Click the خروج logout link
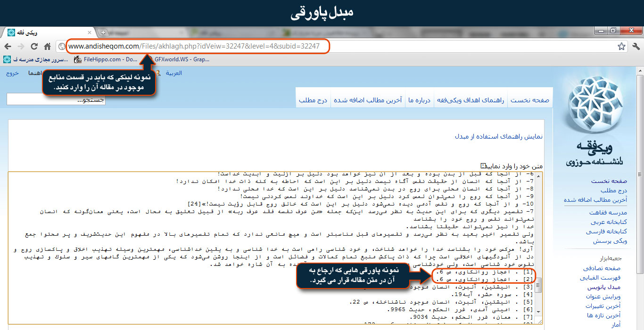644x330 pixels. point(12,73)
